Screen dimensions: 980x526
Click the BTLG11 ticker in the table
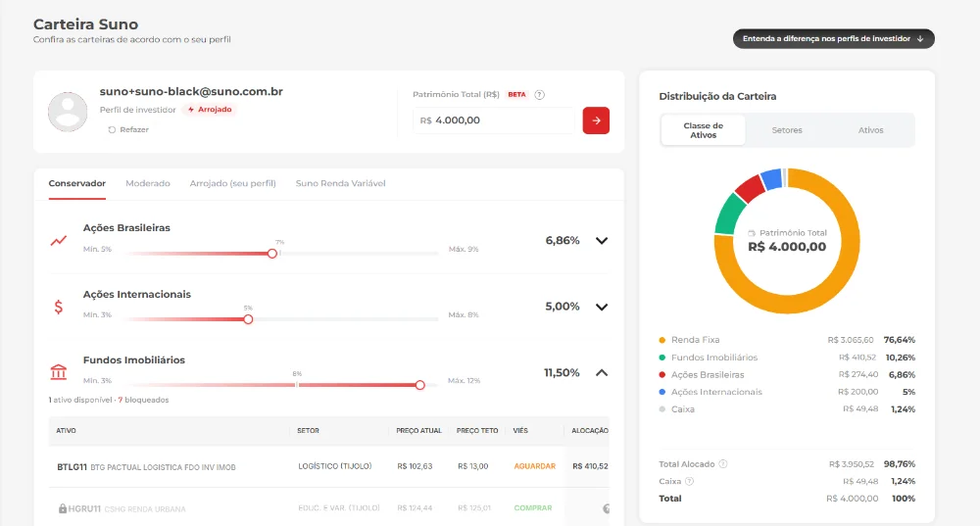click(x=72, y=466)
